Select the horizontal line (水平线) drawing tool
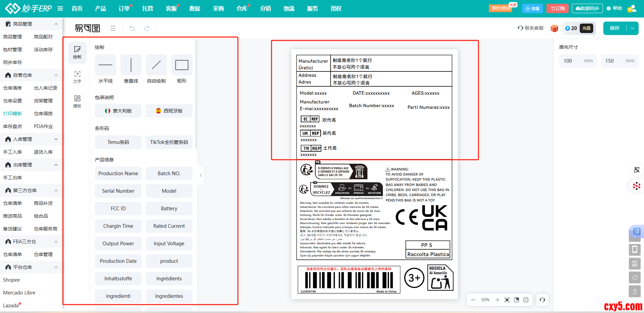Image resolution: width=644 pixels, height=313 pixels. click(x=105, y=65)
